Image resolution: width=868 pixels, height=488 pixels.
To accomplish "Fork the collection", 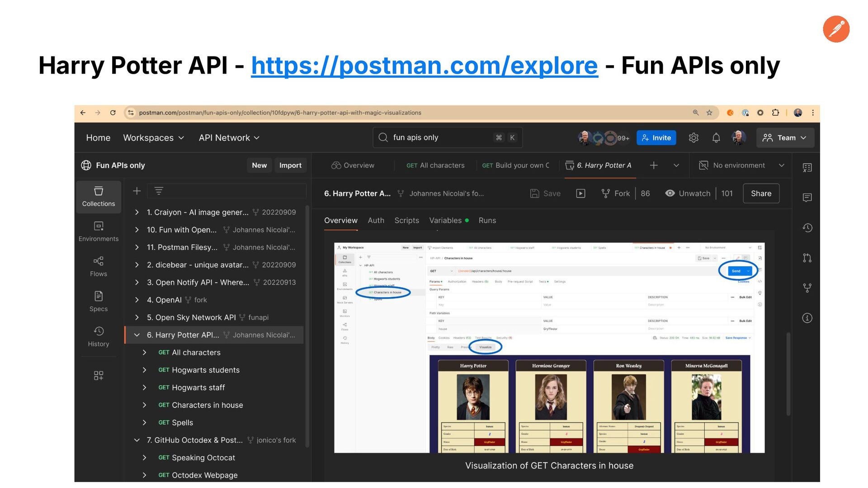I will click(x=615, y=193).
